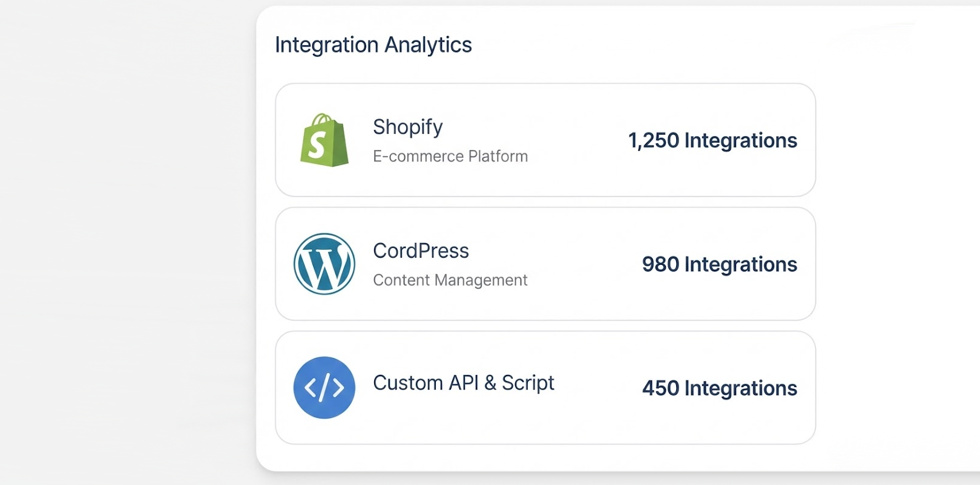The width and height of the screenshot is (980, 485).
Task: Click the E-commerce Platform subtitle
Action: (450, 156)
